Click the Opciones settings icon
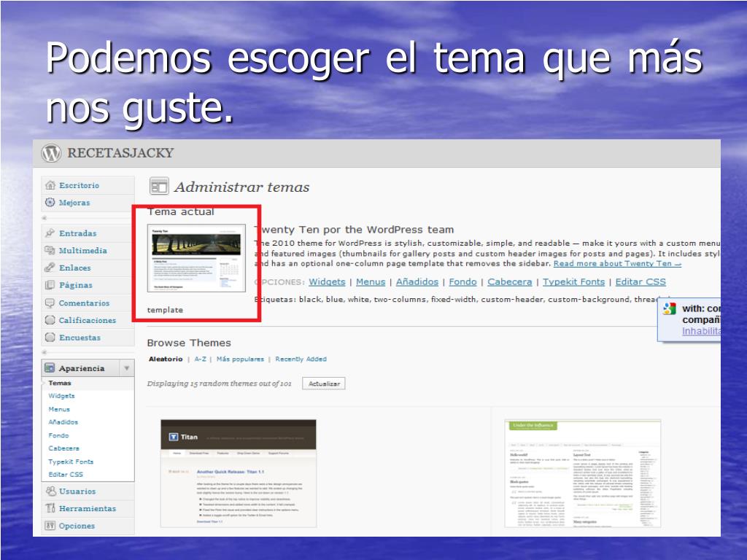 point(50,526)
